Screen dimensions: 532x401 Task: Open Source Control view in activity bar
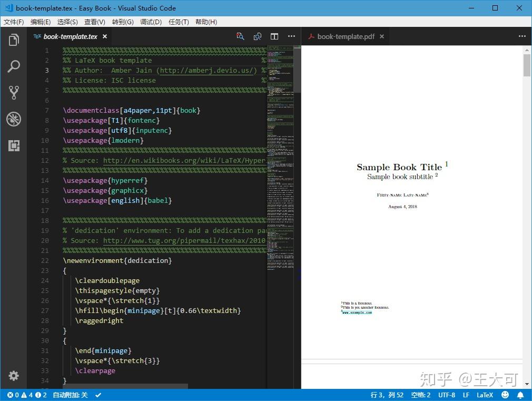[14, 92]
